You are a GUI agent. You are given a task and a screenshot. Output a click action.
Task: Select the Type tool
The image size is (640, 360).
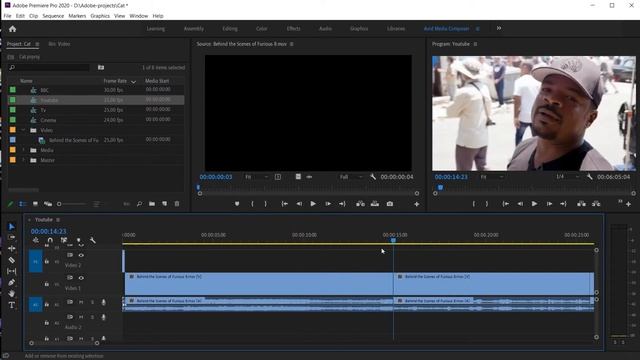(x=11, y=305)
